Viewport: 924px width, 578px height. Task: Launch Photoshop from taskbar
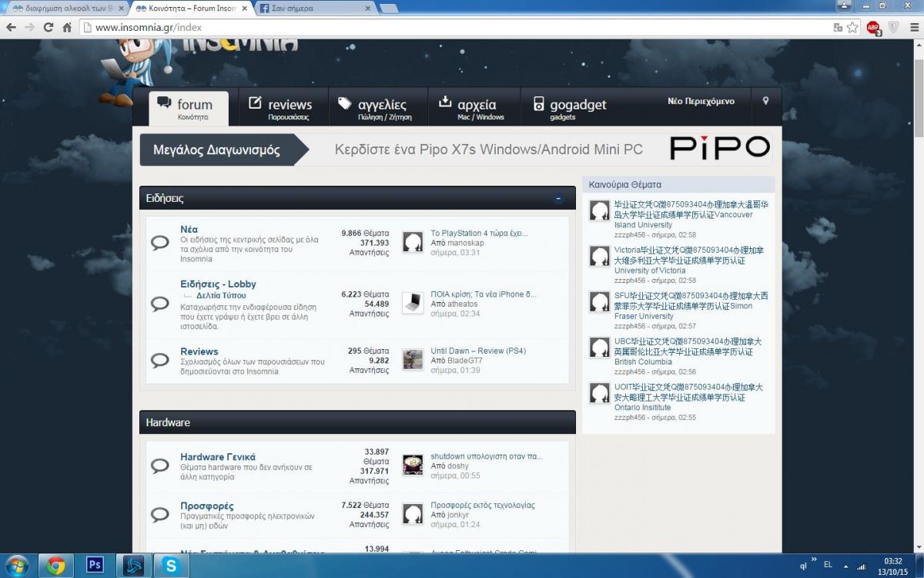point(95,566)
